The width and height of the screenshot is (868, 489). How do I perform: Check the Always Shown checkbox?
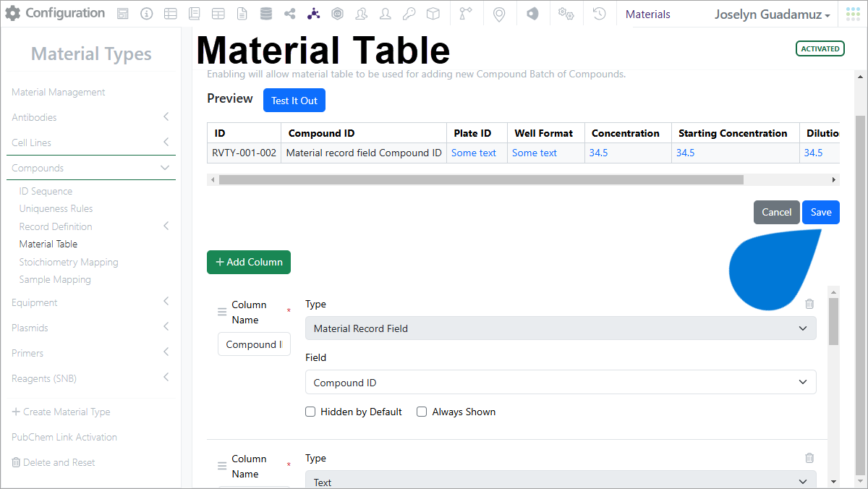(422, 412)
